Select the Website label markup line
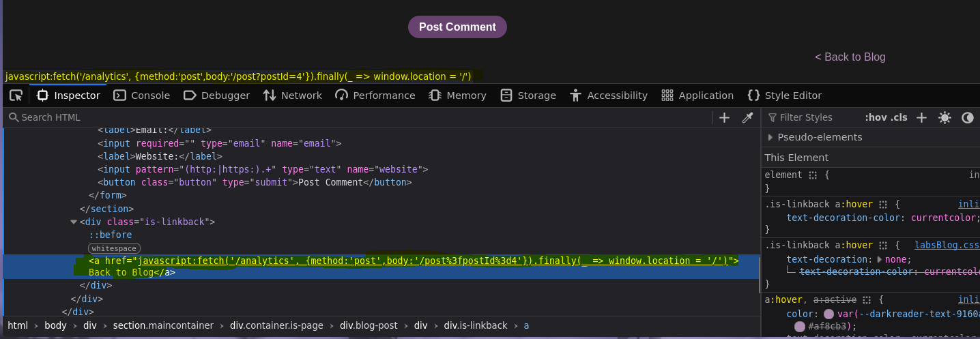The image size is (980, 339). pyautogui.click(x=160, y=156)
